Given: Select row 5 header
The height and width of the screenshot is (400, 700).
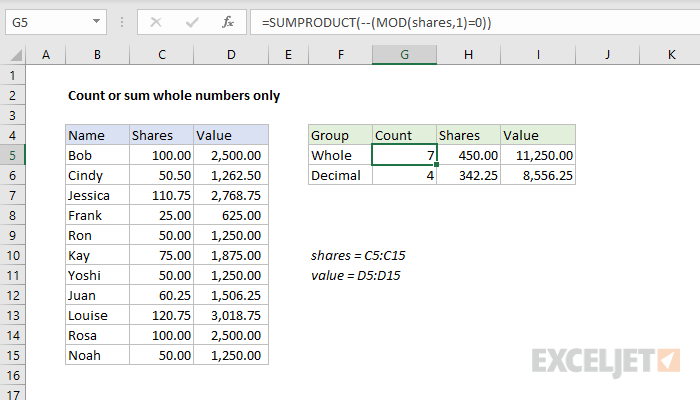Looking at the screenshot, I should tap(12, 155).
